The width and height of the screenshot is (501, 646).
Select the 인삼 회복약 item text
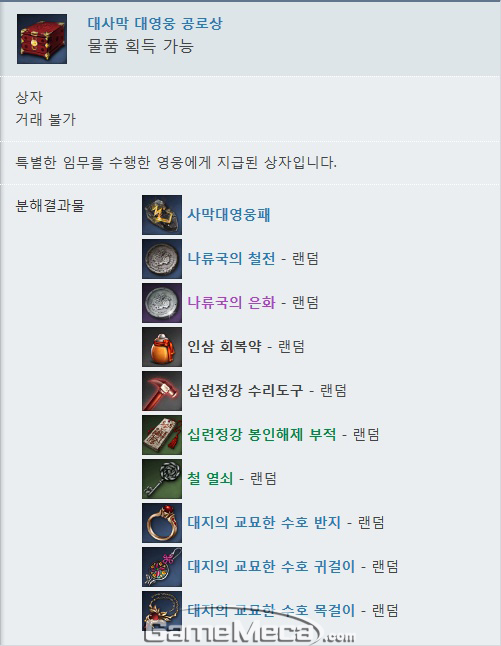point(224,346)
